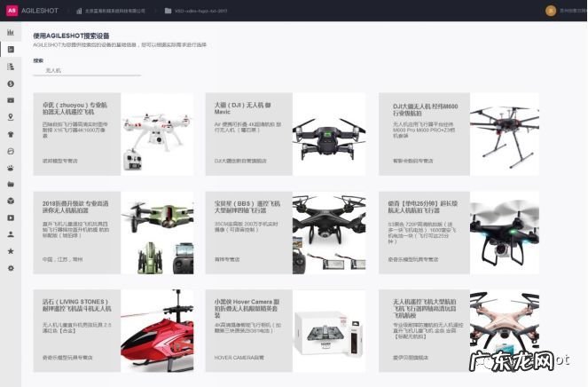Open the zhuoyou white quadcopter thumbnail
The width and height of the screenshot is (588, 387).
coord(157,134)
